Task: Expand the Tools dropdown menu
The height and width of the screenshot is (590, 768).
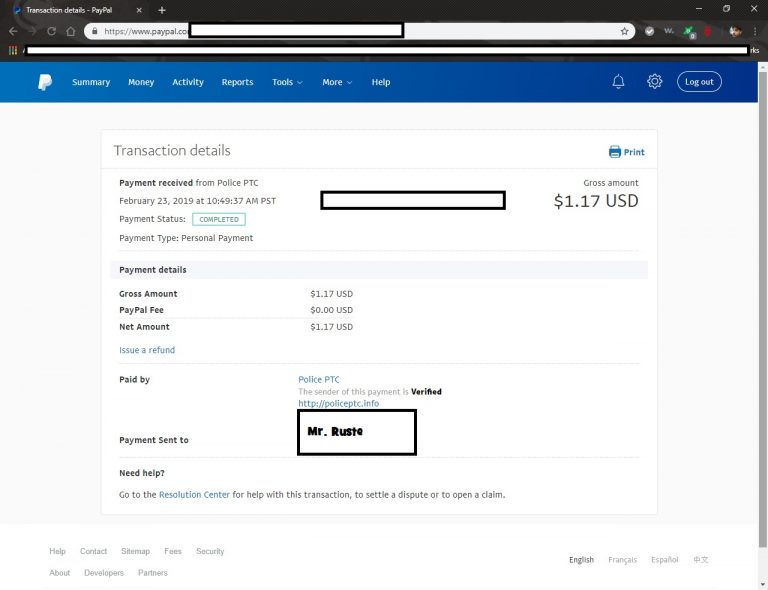Action: [x=287, y=82]
